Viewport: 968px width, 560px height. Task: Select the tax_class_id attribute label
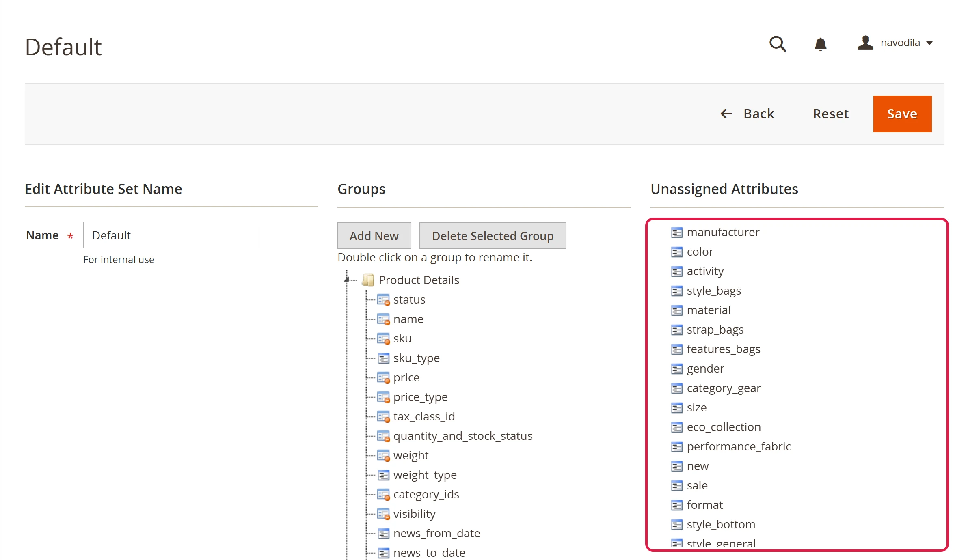click(424, 417)
